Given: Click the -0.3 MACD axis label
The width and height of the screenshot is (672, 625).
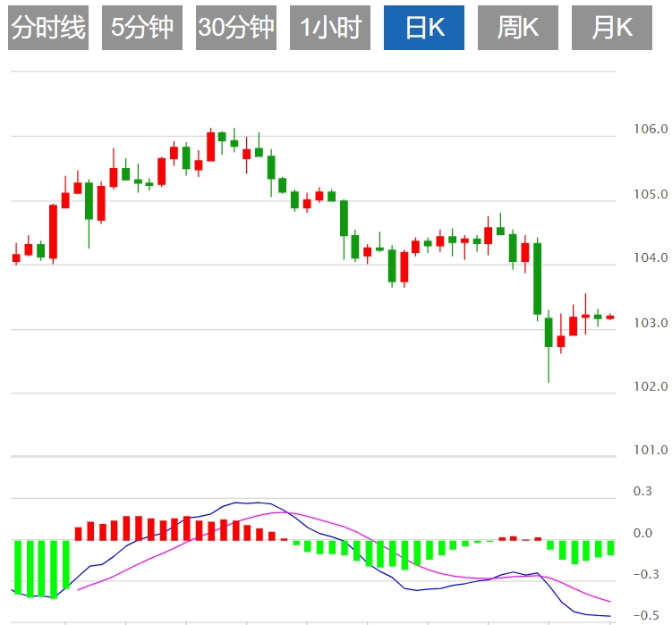Looking at the screenshot, I should (641, 576).
